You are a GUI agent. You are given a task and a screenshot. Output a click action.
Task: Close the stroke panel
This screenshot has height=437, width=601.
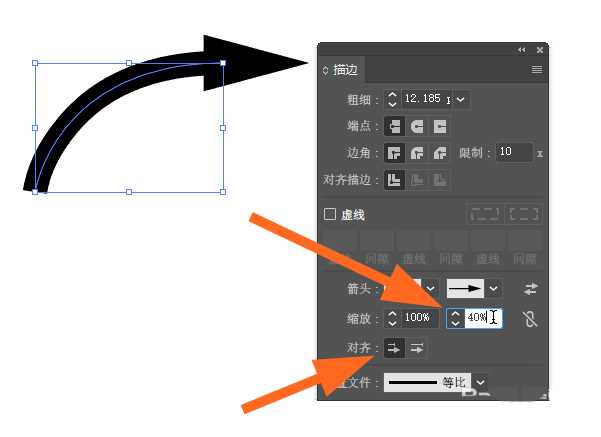point(540,49)
